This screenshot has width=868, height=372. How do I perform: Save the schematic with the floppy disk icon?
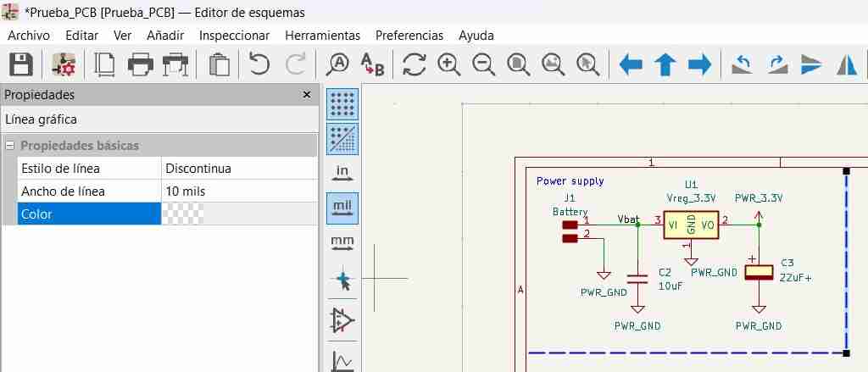point(21,64)
